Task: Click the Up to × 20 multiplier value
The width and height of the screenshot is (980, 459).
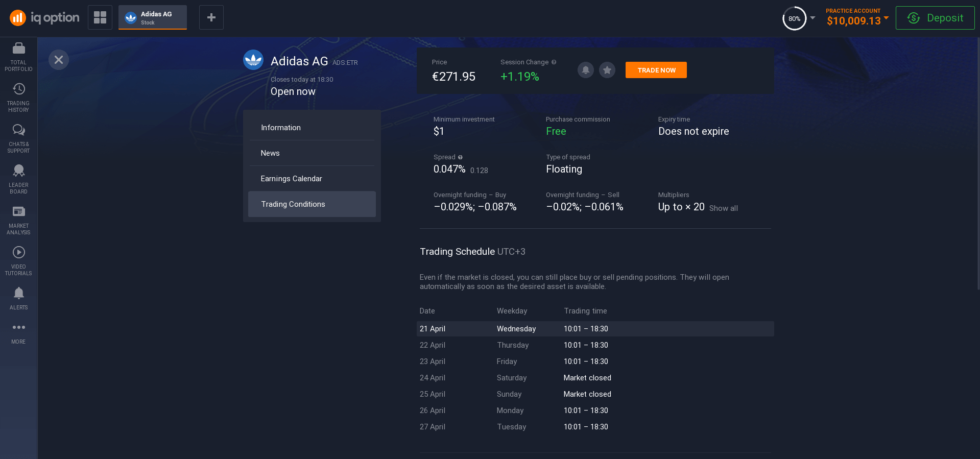Action: click(681, 207)
